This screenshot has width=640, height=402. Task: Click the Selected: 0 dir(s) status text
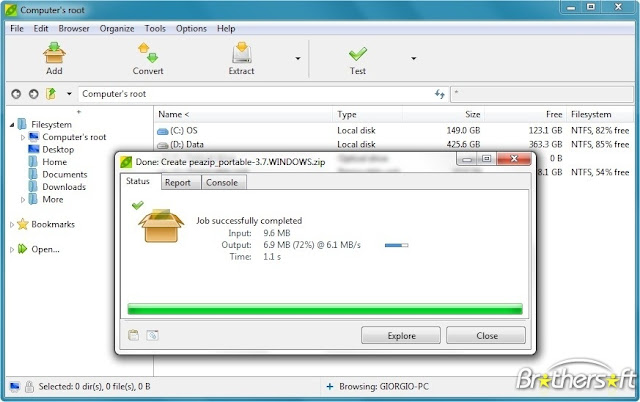tap(94, 386)
